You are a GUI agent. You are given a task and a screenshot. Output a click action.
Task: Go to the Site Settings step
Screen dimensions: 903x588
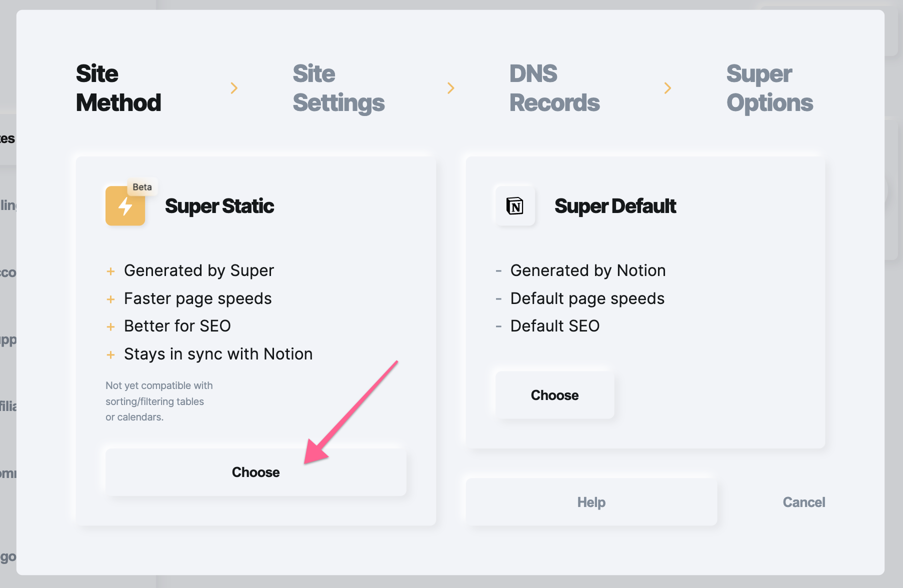tap(338, 88)
